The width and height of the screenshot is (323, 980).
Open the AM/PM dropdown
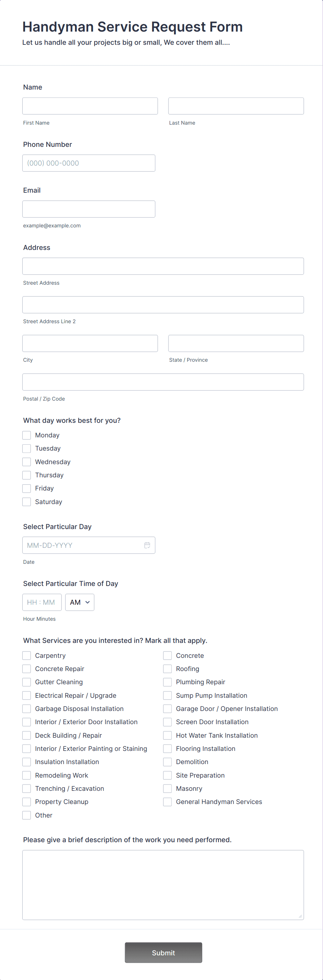[x=79, y=602]
